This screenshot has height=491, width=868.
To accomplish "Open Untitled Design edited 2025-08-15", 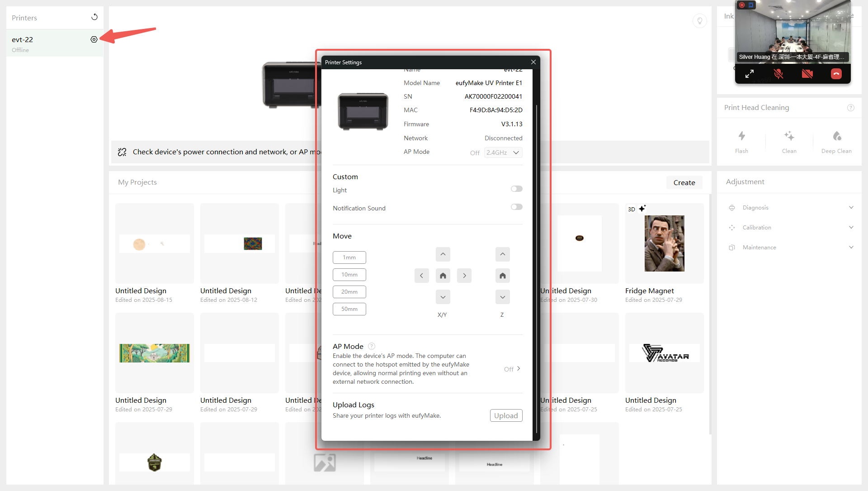I will pos(155,243).
